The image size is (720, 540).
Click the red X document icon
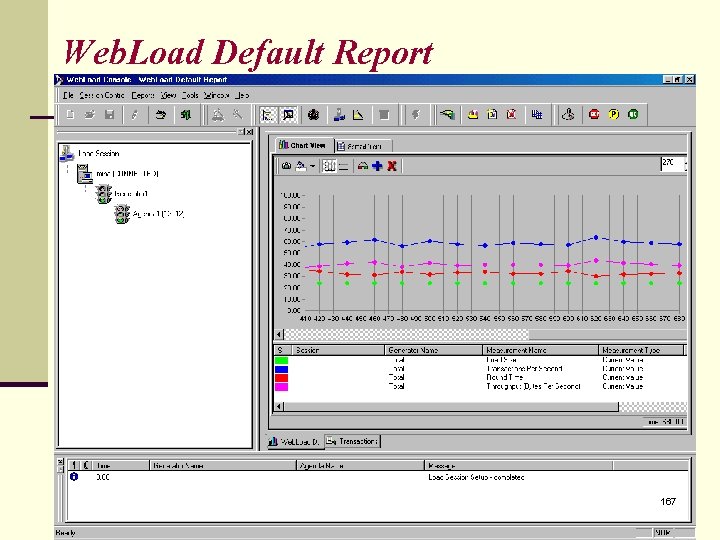(512, 114)
